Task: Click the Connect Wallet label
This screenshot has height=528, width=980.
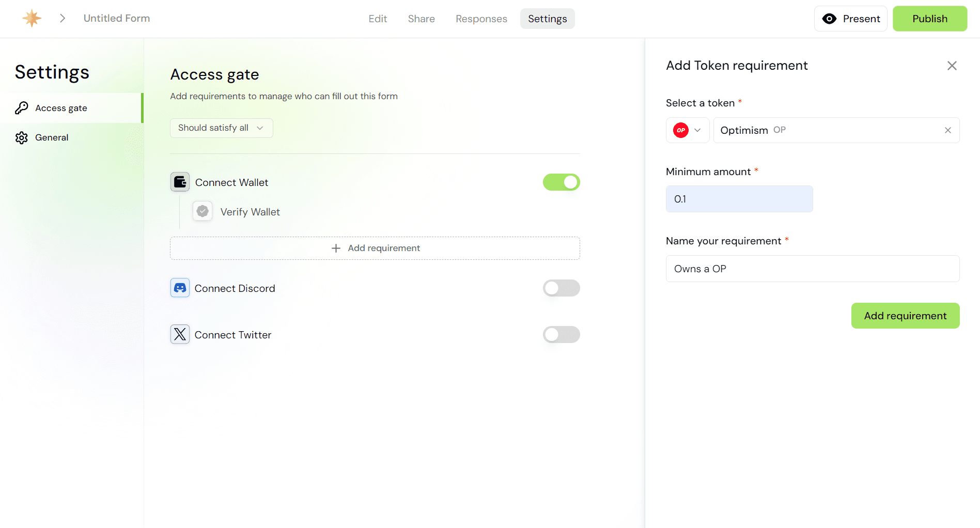Action: [x=231, y=182]
